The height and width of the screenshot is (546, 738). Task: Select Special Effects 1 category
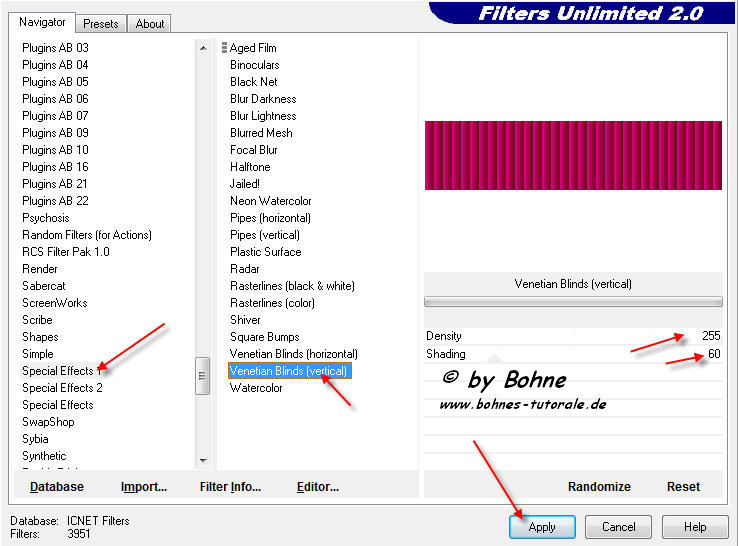pos(58,371)
